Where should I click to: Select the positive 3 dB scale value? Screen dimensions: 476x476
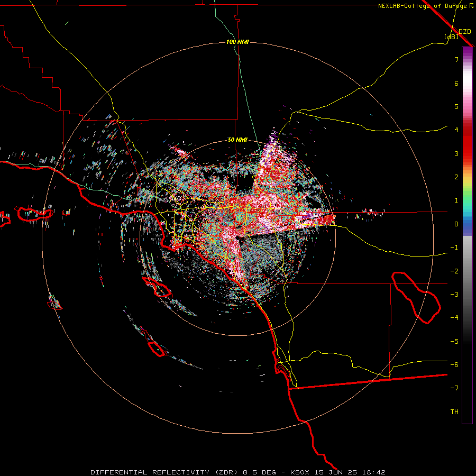click(x=456, y=153)
